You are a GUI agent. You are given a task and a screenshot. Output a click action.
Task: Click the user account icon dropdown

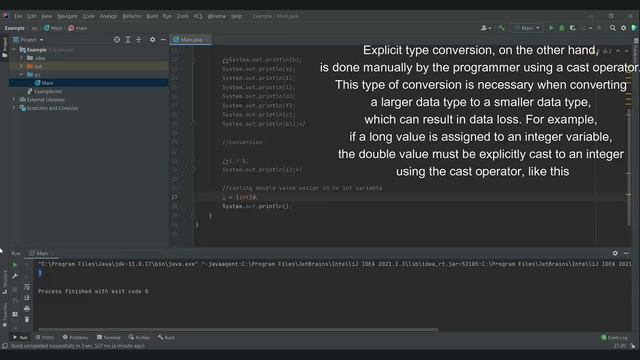coord(485,28)
